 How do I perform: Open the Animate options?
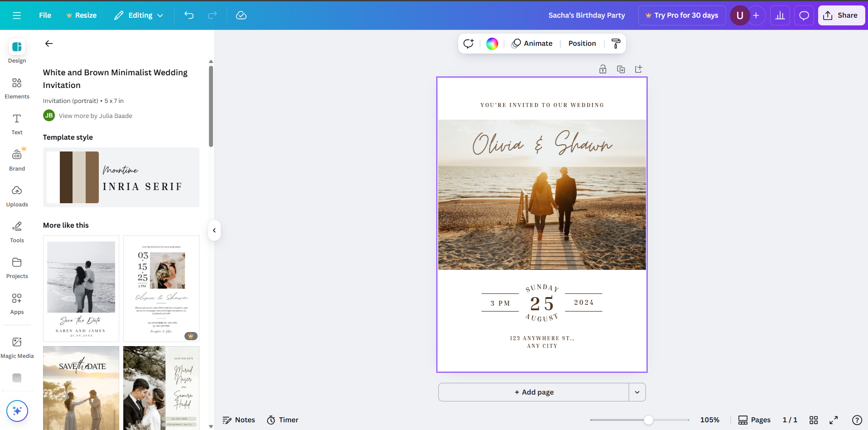(x=532, y=44)
